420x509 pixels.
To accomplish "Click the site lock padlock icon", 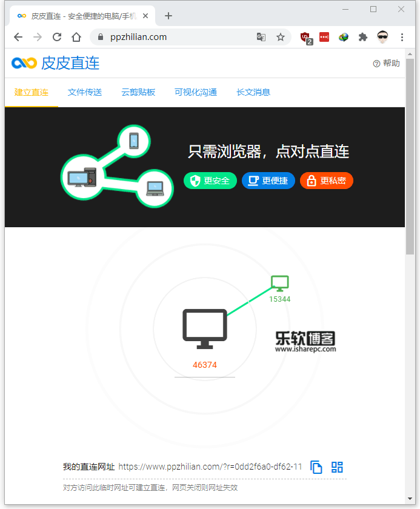I will [101, 37].
